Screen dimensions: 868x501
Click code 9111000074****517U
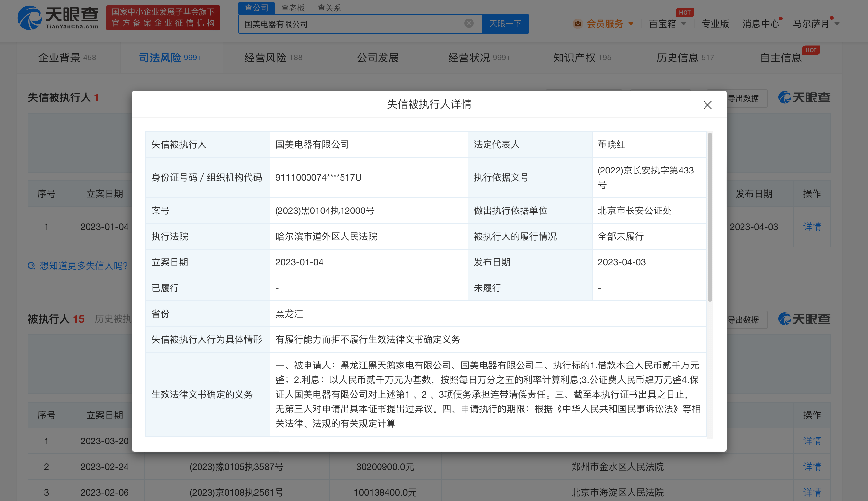click(x=318, y=177)
